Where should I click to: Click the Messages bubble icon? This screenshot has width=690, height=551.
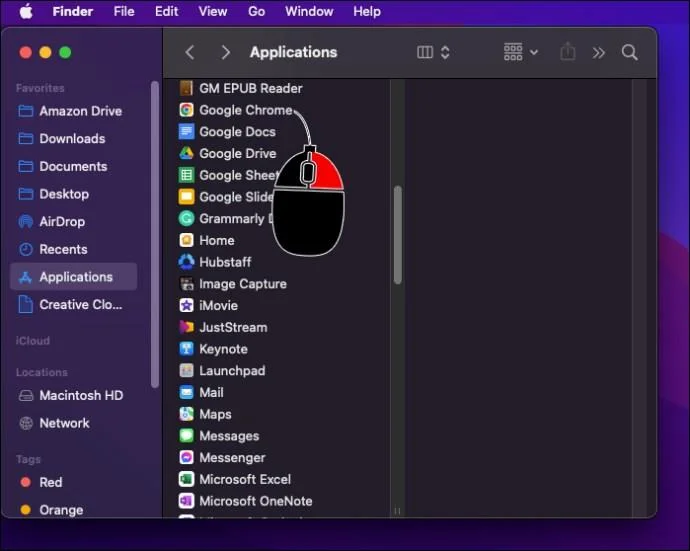click(186, 436)
